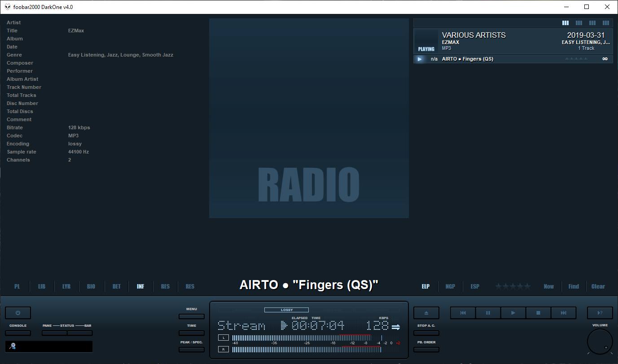The image size is (618, 364).
Task: Open the eject button
Action: [426, 313]
